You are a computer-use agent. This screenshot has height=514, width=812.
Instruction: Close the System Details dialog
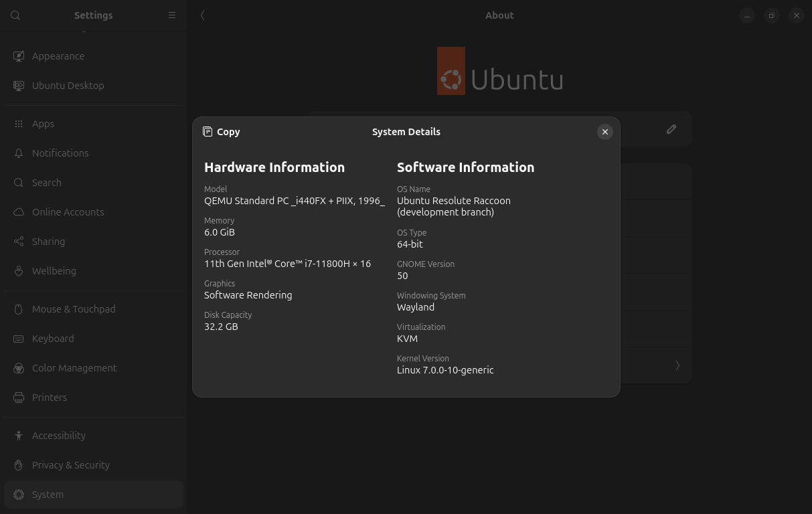click(x=604, y=132)
